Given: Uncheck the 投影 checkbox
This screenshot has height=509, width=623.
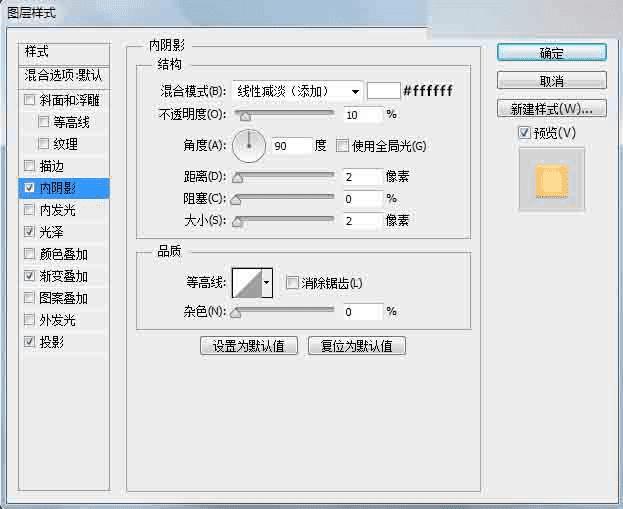Looking at the screenshot, I should pyautogui.click(x=29, y=341).
